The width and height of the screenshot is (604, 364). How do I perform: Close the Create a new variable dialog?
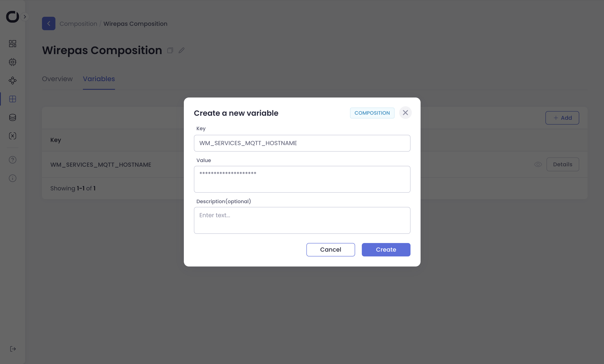click(x=405, y=113)
